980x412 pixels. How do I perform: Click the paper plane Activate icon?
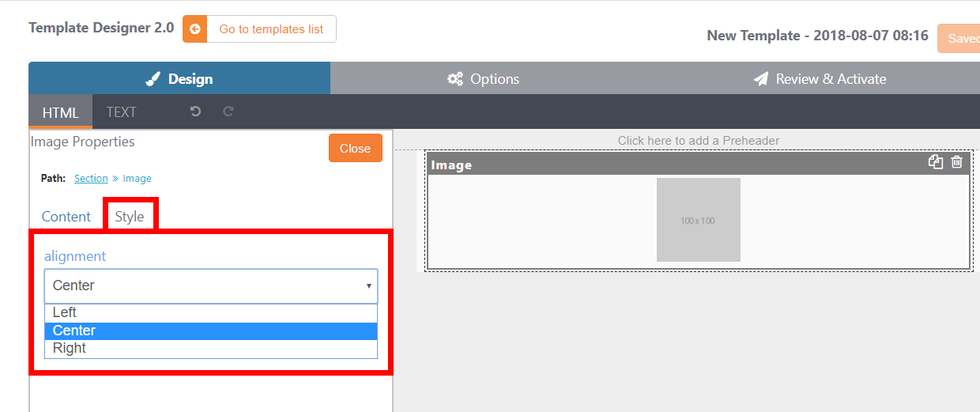(x=761, y=79)
